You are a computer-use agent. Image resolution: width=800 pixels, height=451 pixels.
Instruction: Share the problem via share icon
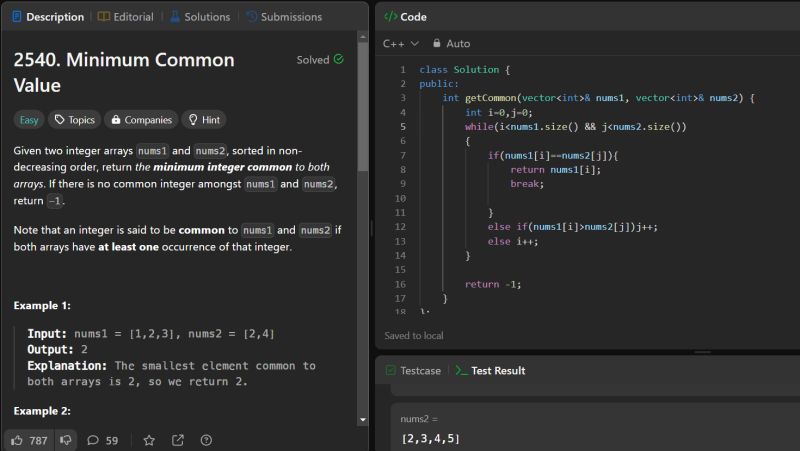[x=178, y=440]
